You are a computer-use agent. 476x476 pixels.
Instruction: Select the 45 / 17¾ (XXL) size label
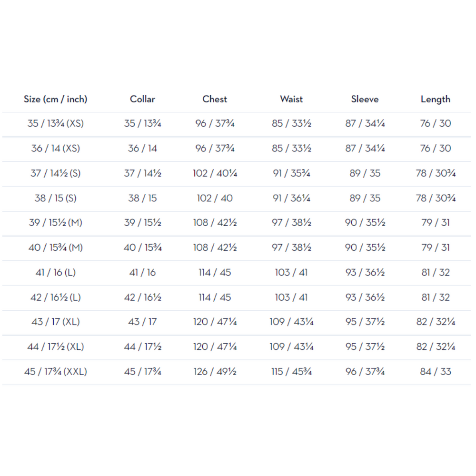click(x=56, y=372)
